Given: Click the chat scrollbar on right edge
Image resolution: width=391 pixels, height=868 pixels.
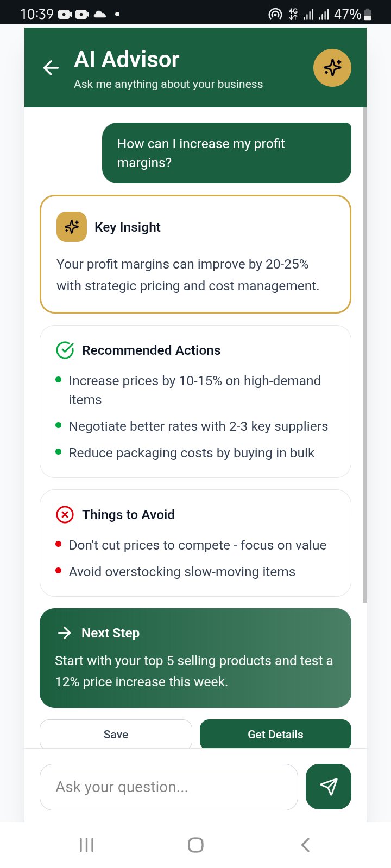Looking at the screenshot, I should coord(364,355).
